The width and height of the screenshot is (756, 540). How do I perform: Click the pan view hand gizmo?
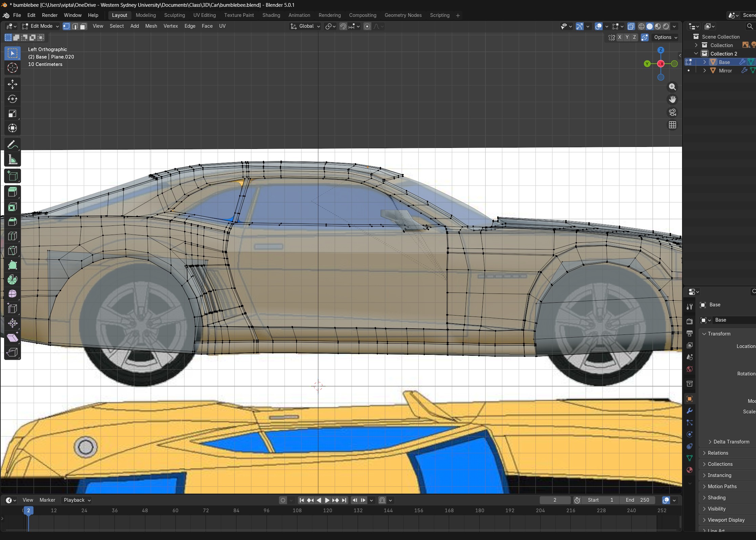pos(672,100)
